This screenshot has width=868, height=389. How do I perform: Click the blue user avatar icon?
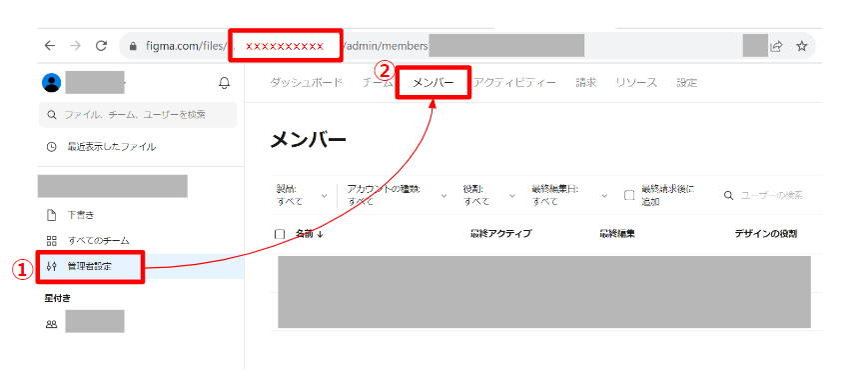coord(52,83)
